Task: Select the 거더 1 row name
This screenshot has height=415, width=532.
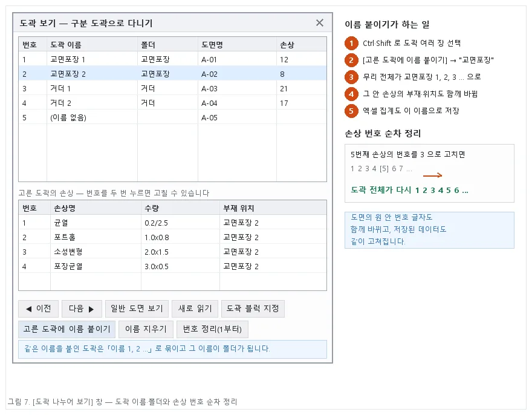Action: click(x=60, y=89)
